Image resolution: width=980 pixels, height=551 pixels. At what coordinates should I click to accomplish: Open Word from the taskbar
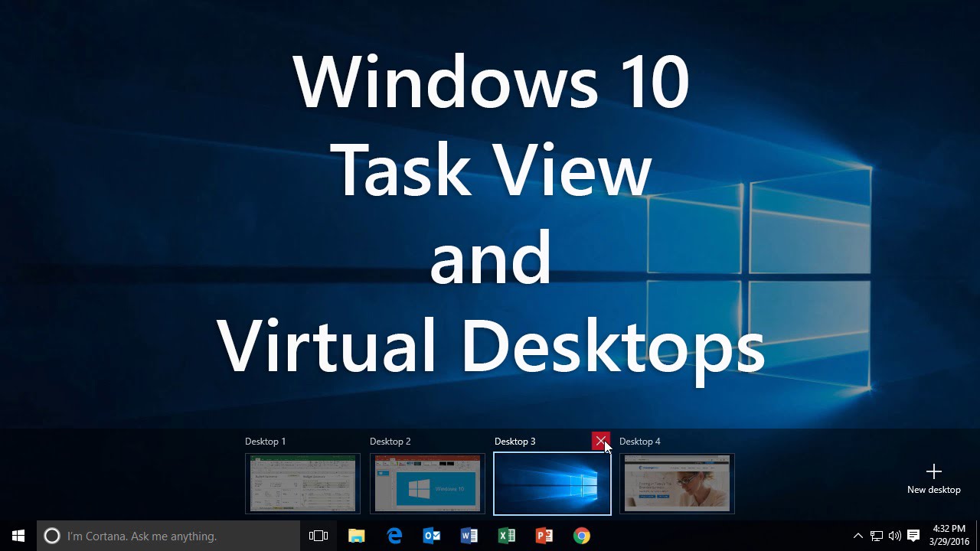coord(469,536)
